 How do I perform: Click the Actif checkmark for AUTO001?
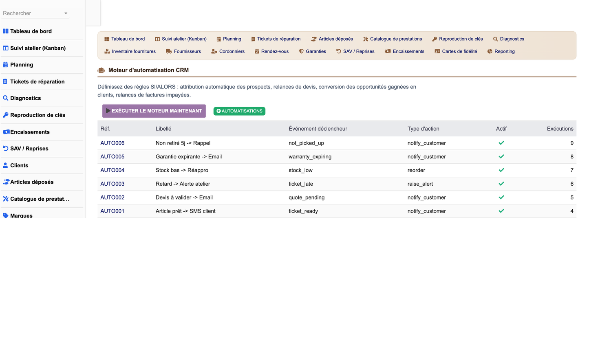[501, 211]
